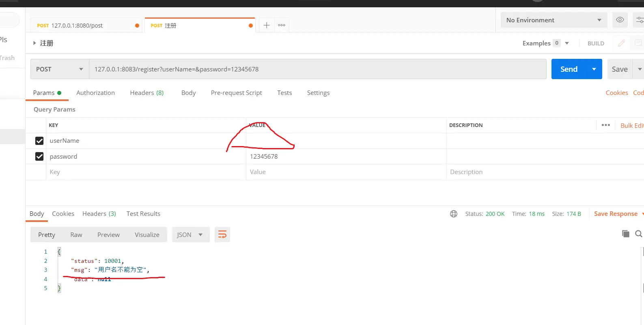Open the environment quick look eye icon
The height and width of the screenshot is (325, 644).
click(x=620, y=20)
